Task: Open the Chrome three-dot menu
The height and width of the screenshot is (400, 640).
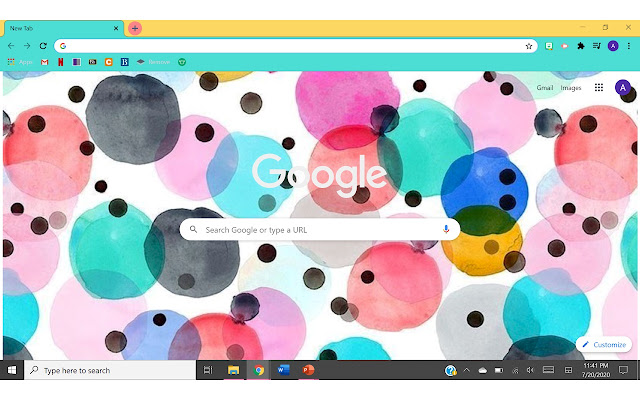Action: point(629,46)
